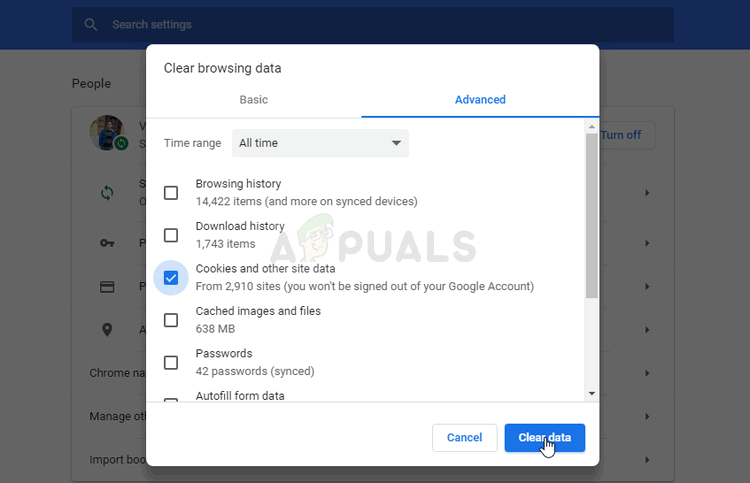Click the Clear data button

click(x=544, y=438)
